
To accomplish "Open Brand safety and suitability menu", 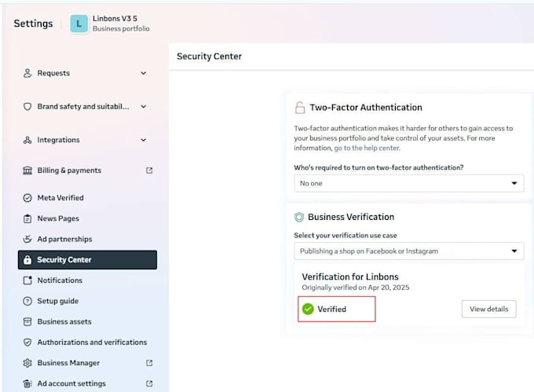I will tap(87, 107).
